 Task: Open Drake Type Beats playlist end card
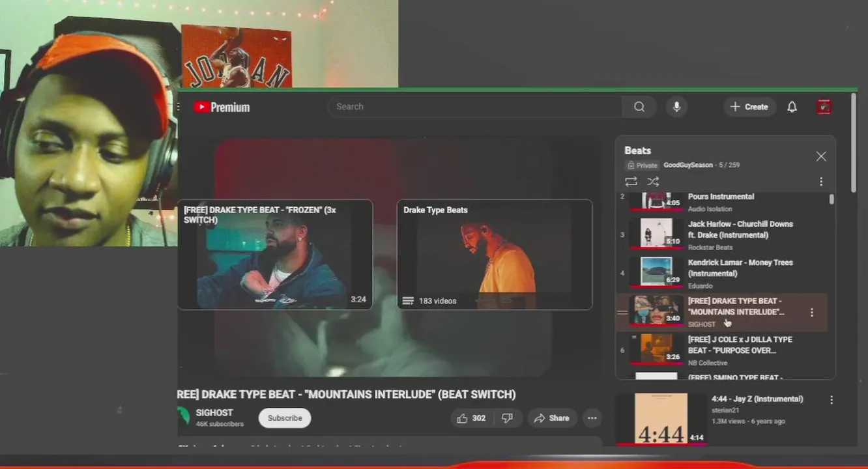[x=495, y=254]
